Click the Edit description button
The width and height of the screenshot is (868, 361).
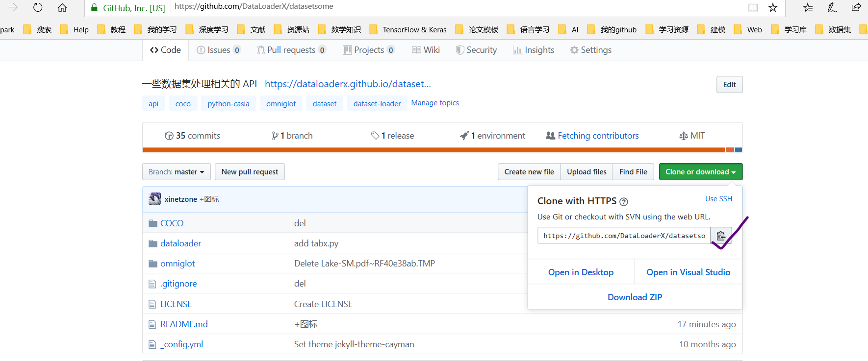point(730,85)
